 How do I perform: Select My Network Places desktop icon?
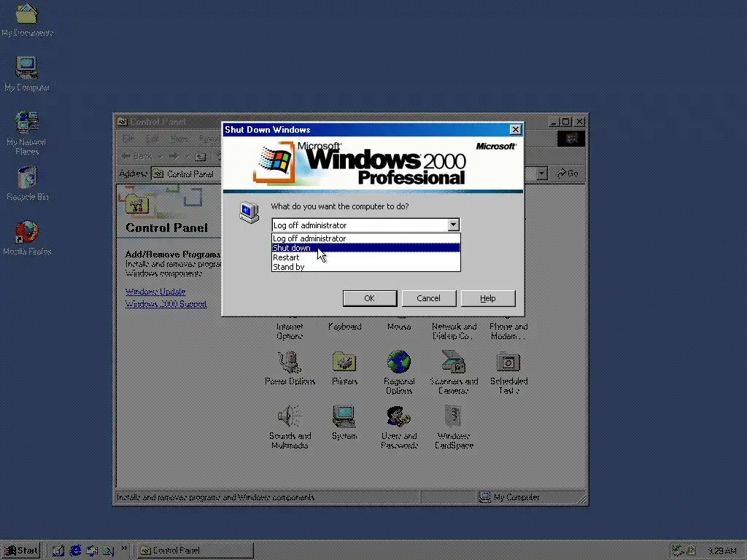click(27, 133)
